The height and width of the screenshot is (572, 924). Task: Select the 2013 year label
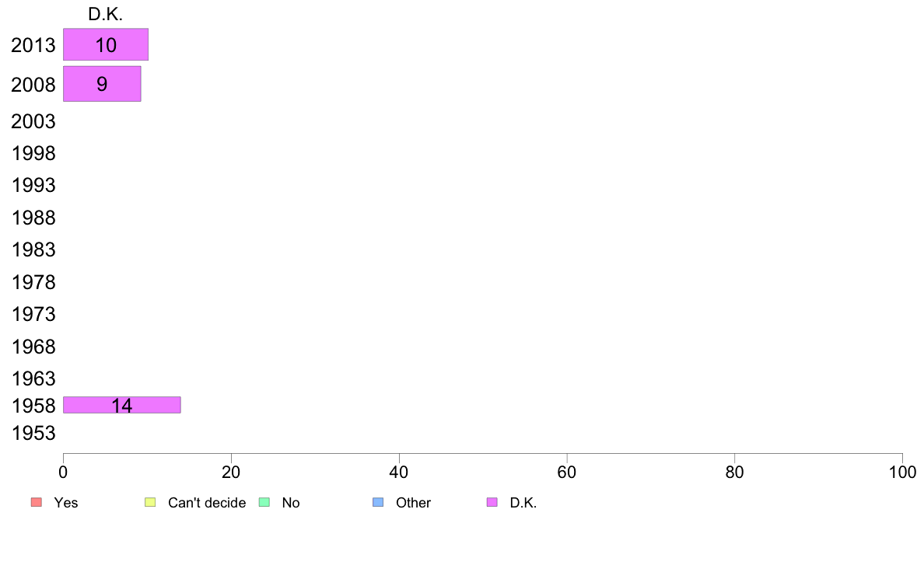pyautogui.click(x=33, y=45)
